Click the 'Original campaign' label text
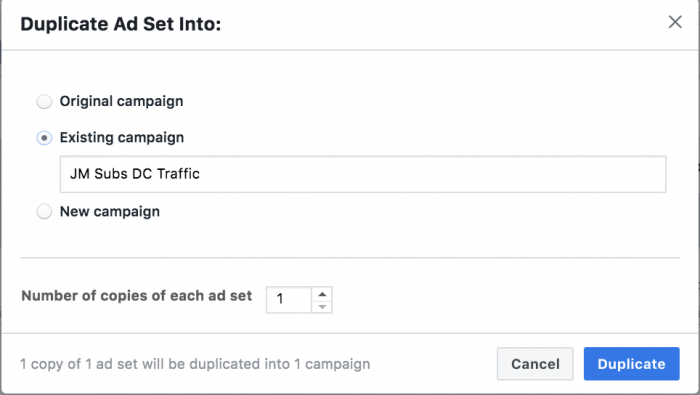Image resolution: width=700 pixels, height=395 pixels. tap(121, 101)
